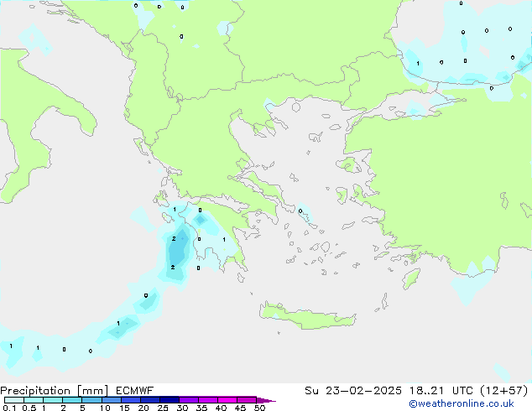This screenshot has height=411, width=532.
Task: Click the legend value label '0.1'
Action: [x=9, y=408]
